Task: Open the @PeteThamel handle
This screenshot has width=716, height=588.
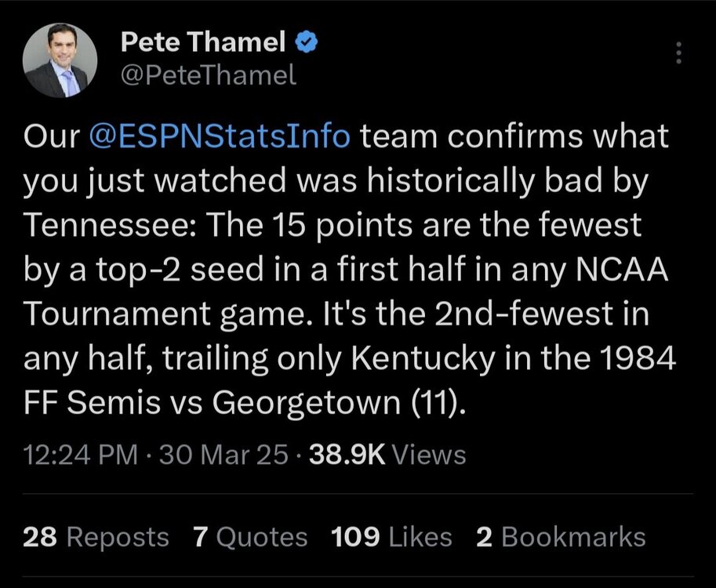Action: pyautogui.click(x=209, y=75)
